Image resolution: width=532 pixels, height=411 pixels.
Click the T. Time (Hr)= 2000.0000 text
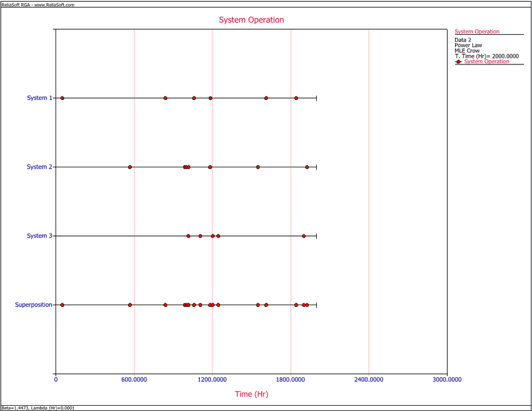(x=487, y=56)
